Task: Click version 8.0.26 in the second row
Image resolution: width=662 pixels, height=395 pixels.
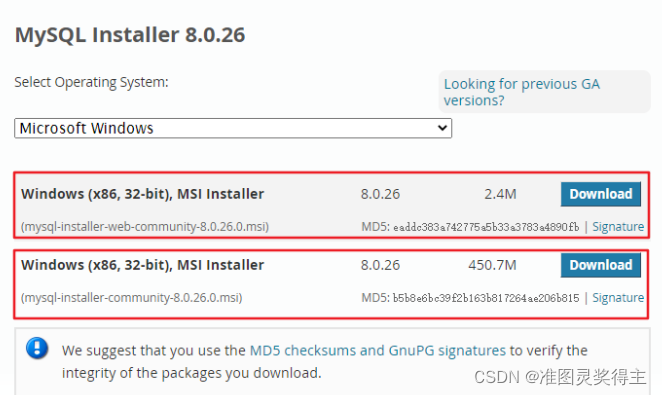Action: [380, 265]
